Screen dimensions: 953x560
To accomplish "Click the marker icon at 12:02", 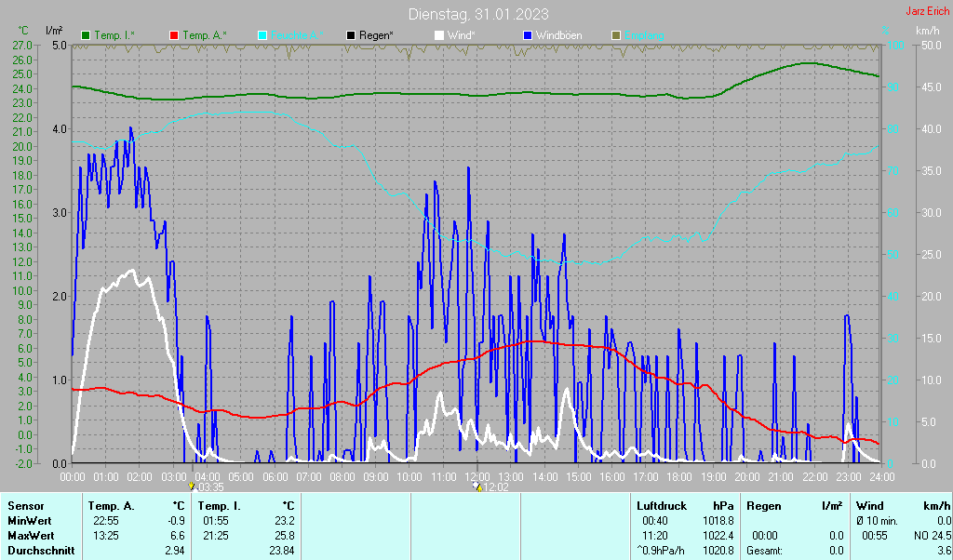I will [477, 487].
